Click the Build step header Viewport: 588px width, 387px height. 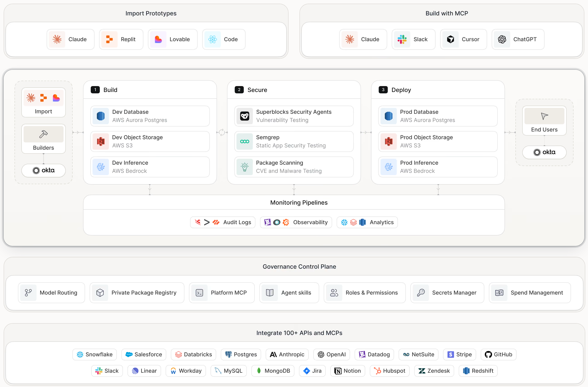click(x=150, y=90)
